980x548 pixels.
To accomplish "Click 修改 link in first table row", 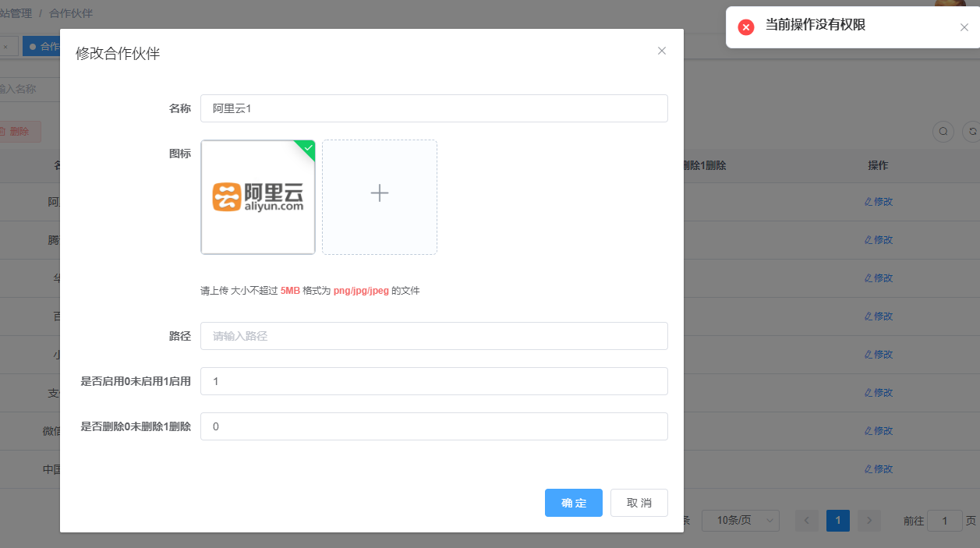I will 879,201.
